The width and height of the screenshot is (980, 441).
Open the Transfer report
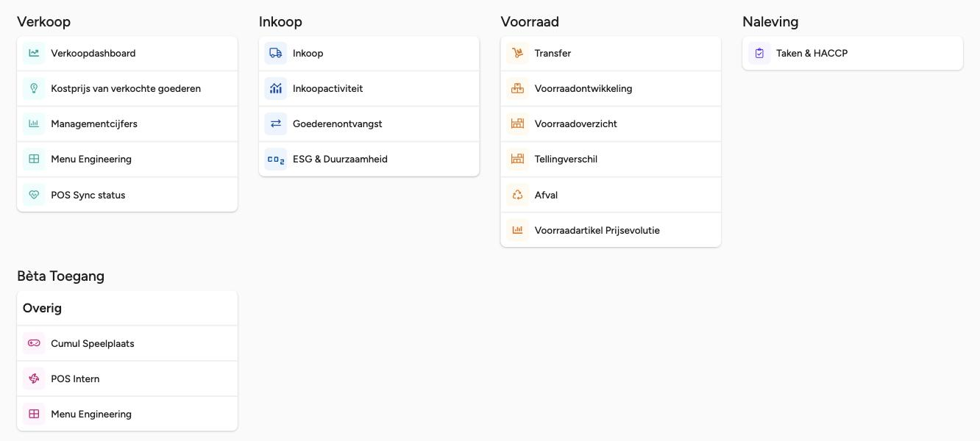pyautogui.click(x=611, y=53)
